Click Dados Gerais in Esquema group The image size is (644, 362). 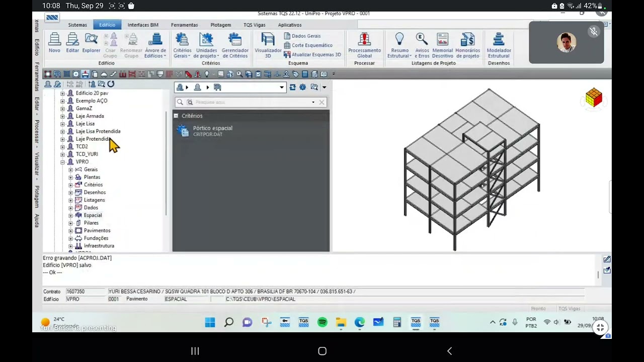tap(302, 36)
